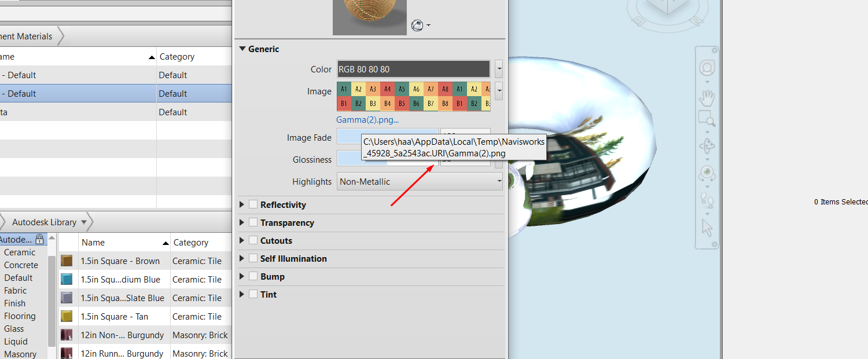The height and width of the screenshot is (359, 868).
Task: Open the Autodesk Library dropdown
Action: 83,222
